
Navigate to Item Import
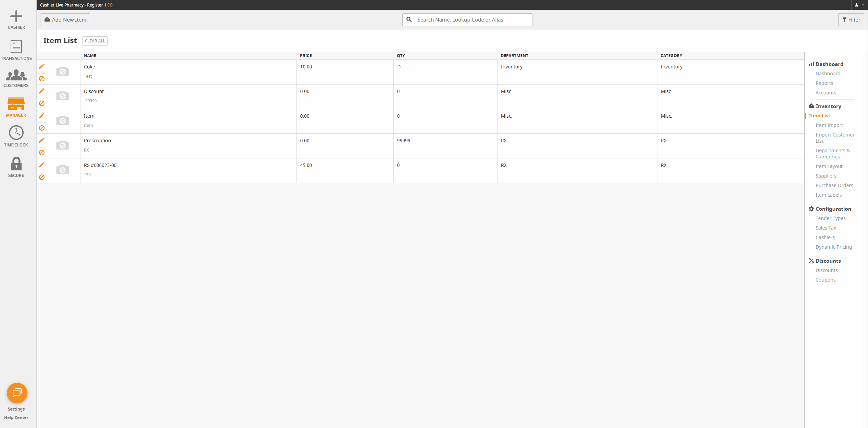[x=829, y=125]
